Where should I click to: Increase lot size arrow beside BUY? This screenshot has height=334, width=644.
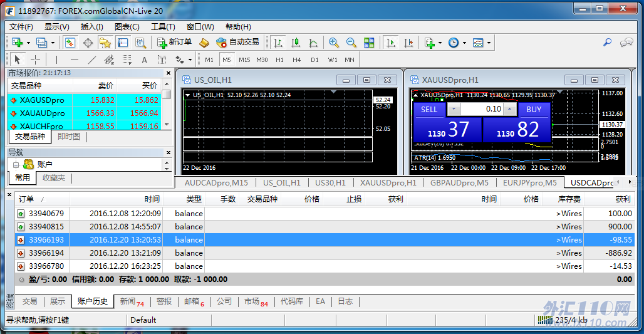pos(510,109)
